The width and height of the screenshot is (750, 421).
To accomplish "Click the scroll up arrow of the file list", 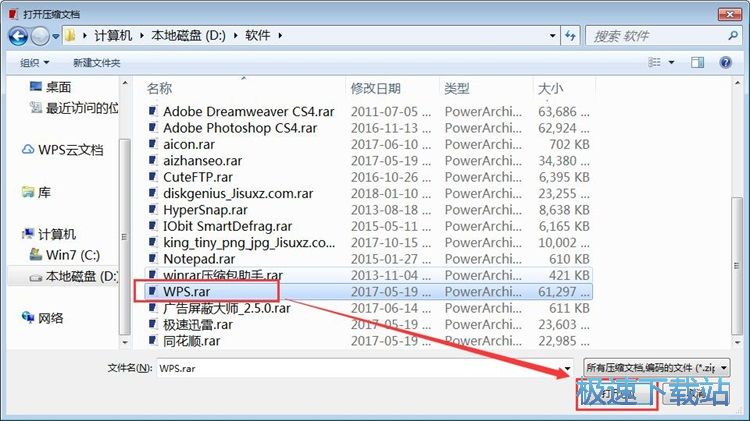I will click(x=737, y=83).
